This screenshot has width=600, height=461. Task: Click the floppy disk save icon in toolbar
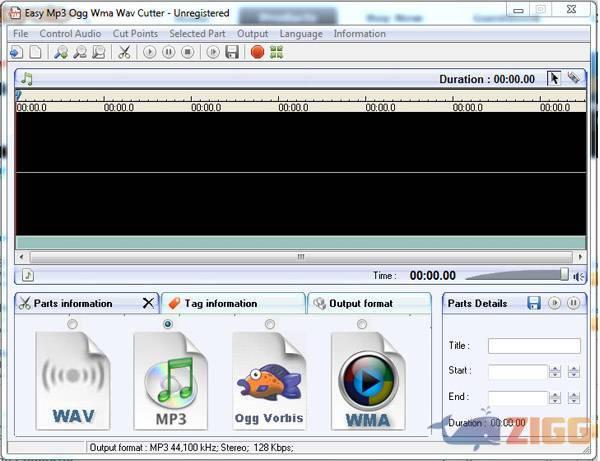(232, 52)
